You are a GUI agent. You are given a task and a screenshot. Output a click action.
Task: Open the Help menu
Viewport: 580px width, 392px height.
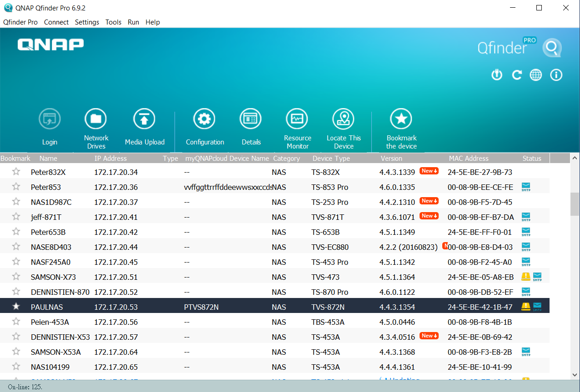153,22
